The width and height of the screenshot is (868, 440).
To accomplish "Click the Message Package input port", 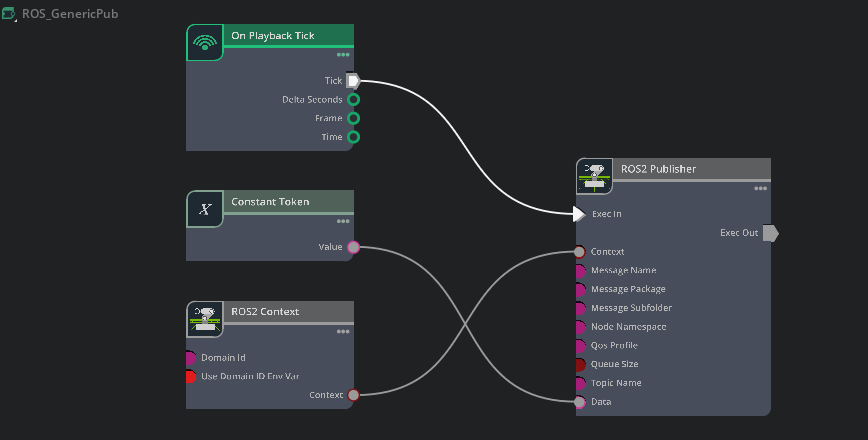I will (580, 289).
